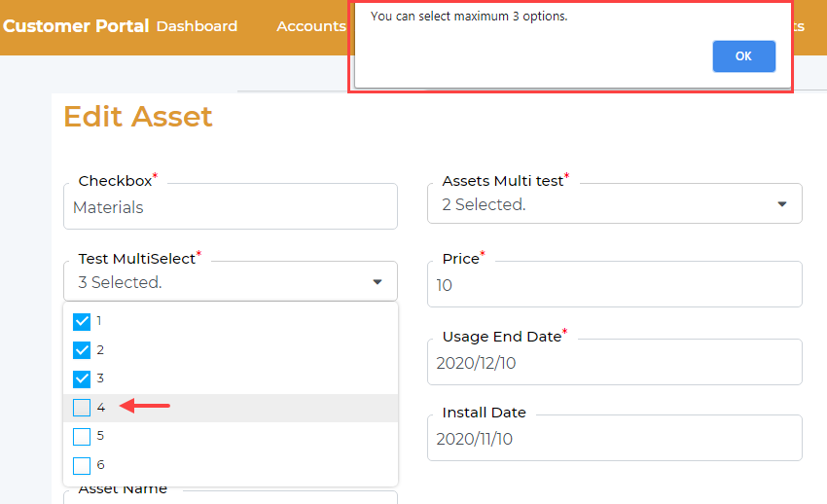Click the Asset Name field
The width and height of the screenshot is (827, 504).
click(231, 496)
